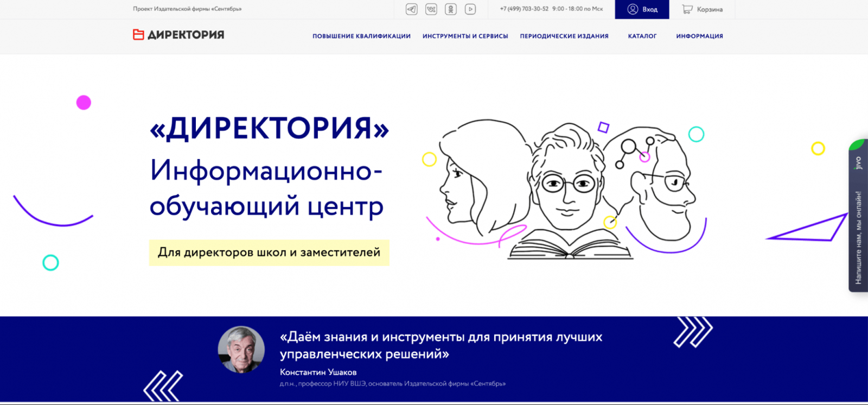Click the 'Информационно-обучающий центр' subtitle
Viewport: 868px width, 405px height.
click(x=267, y=188)
